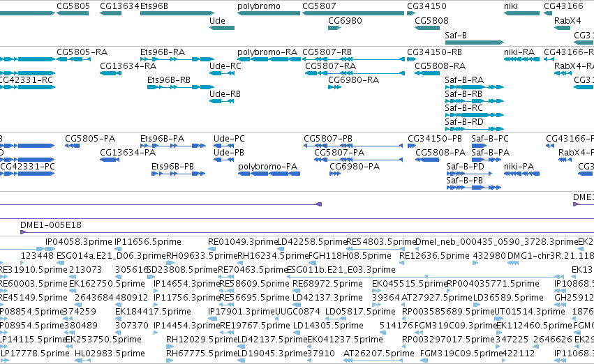The image size is (594, 364).
Task: Select the CG6980 gene label
Action: [345, 21]
